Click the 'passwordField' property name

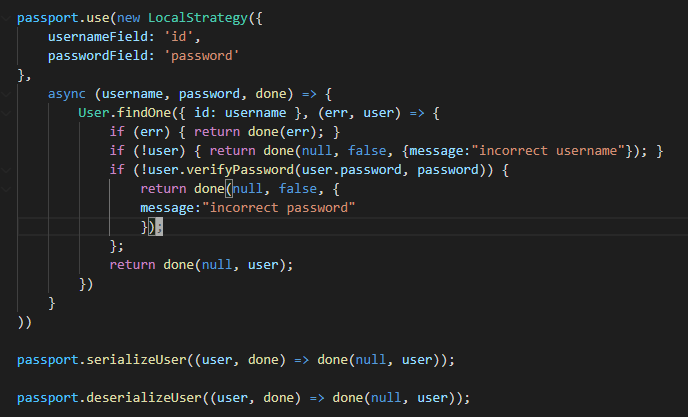98,56
